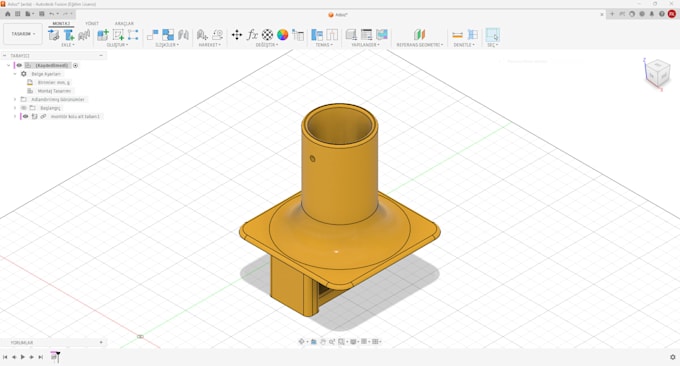The image size is (680, 366).
Task: Click the first TEMAS contact icon
Action: click(317, 35)
